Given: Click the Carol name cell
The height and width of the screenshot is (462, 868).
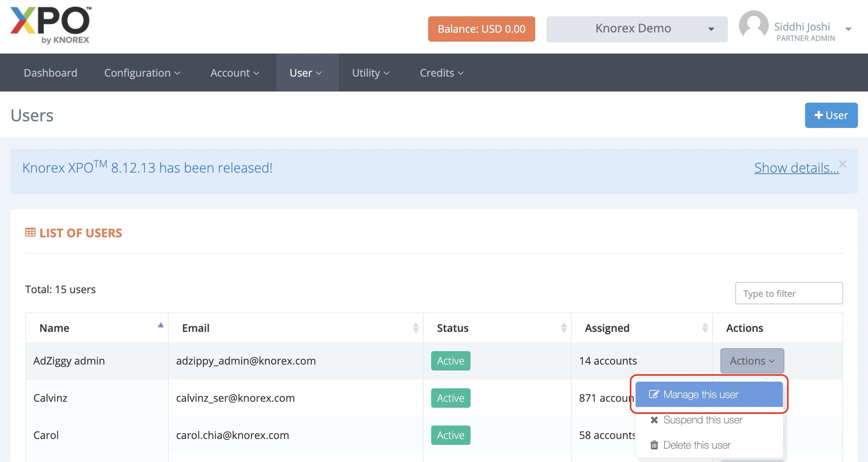Looking at the screenshot, I should (97, 435).
